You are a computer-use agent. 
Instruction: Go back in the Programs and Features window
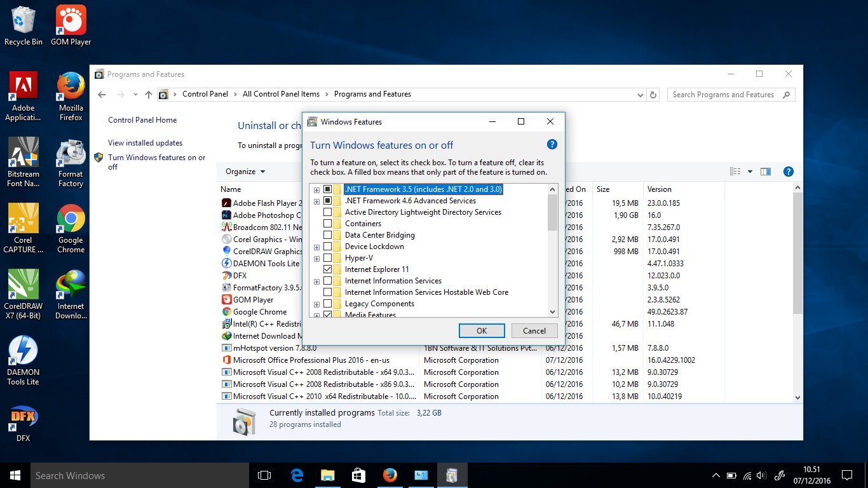(x=102, y=95)
